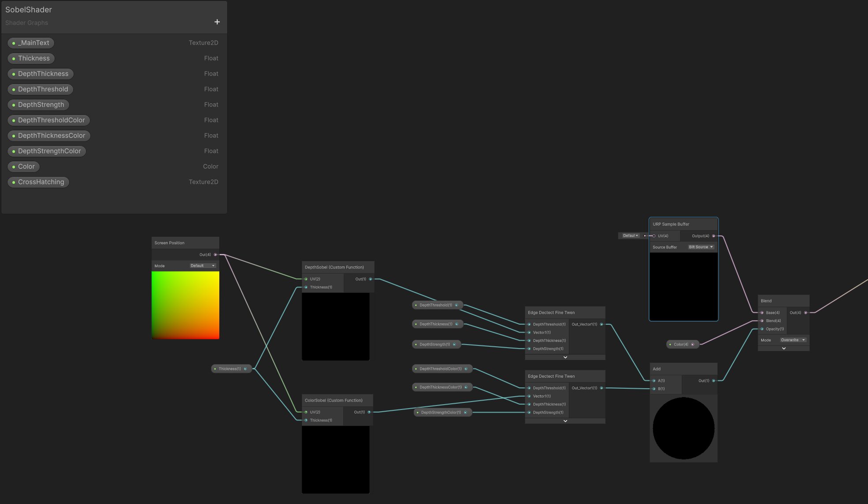Click Screen Position Out(4) output port

[x=215, y=254]
